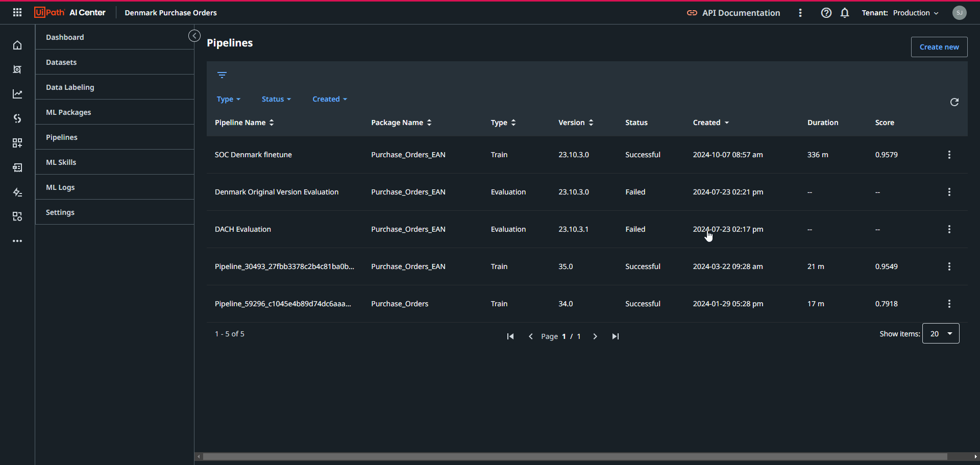Image resolution: width=980 pixels, height=465 pixels.
Task: Open the Type filter dropdown
Action: click(228, 99)
